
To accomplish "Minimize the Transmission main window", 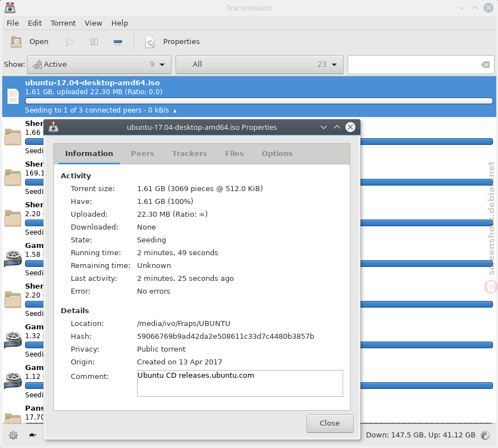I will 461,8.
